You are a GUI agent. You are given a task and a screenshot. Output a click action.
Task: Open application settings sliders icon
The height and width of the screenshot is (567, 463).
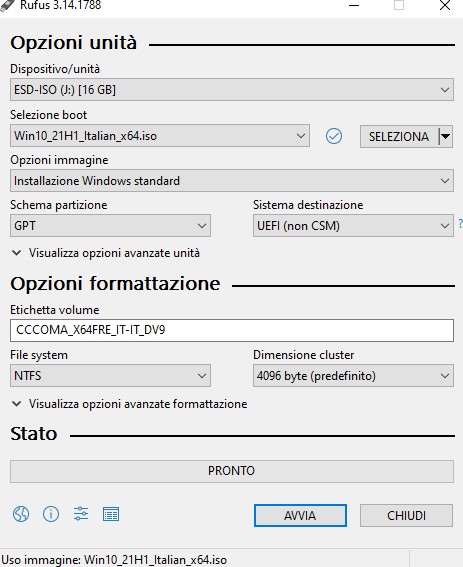point(81,514)
